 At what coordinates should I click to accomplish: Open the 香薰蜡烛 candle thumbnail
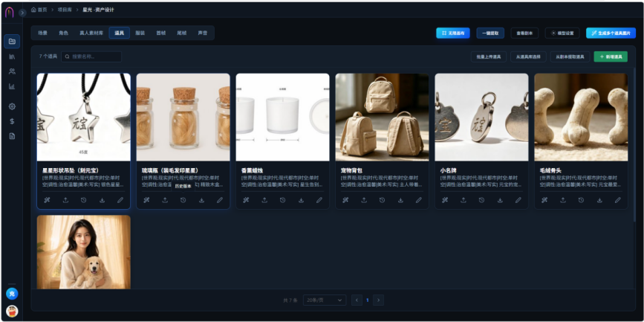click(282, 117)
